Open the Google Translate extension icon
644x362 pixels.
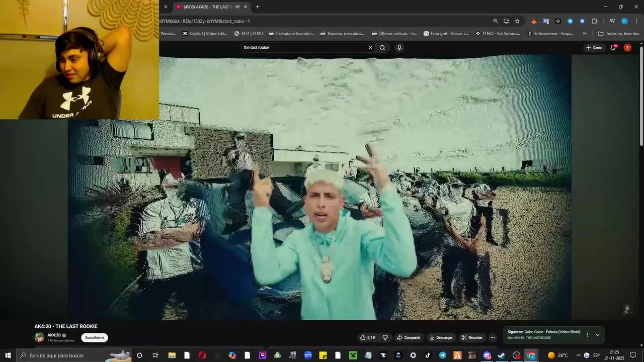(x=546, y=21)
